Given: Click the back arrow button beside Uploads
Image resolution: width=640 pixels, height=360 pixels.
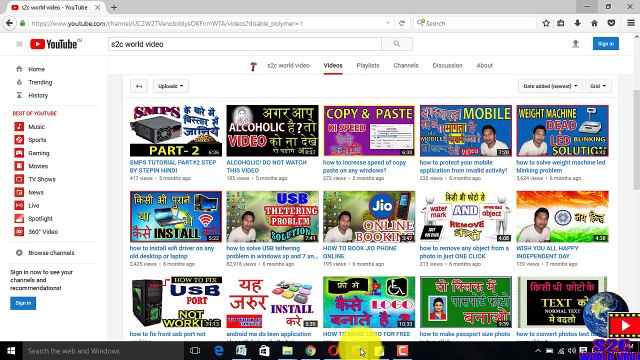Looking at the screenshot, I should 139,86.
